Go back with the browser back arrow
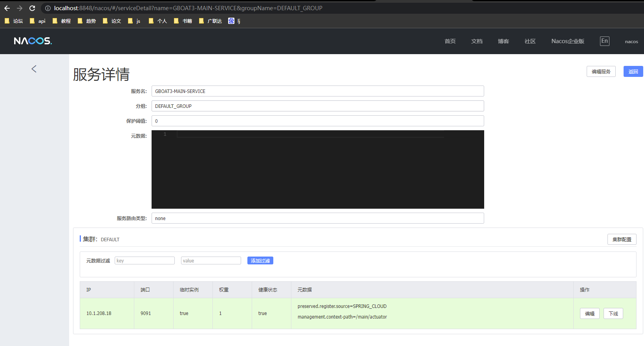The width and height of the screenshot is (644, 346). point(7,8)
